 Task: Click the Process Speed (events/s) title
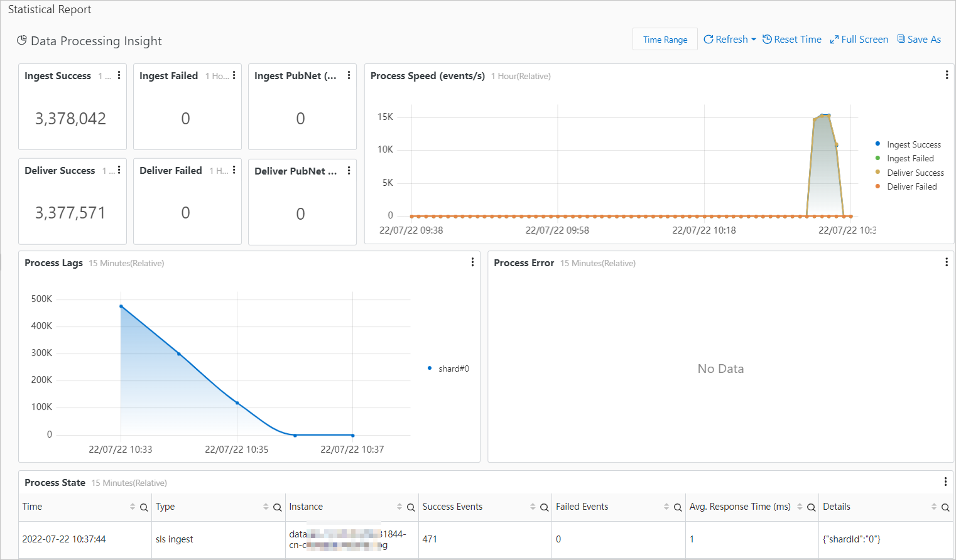[428, 76]
